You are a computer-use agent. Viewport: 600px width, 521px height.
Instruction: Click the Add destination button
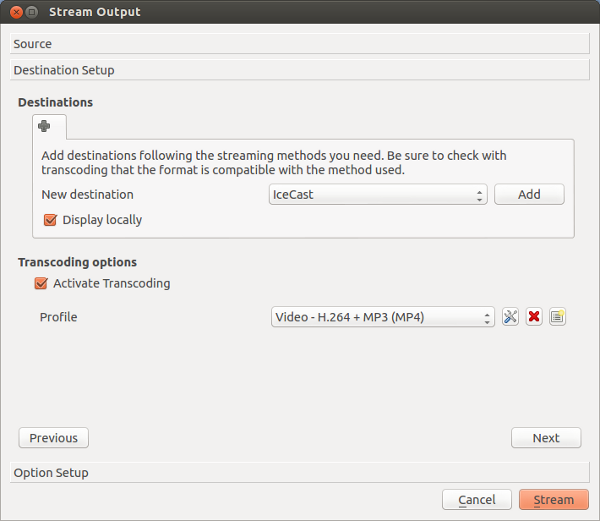pyautogui.click(x=529, y=194)
